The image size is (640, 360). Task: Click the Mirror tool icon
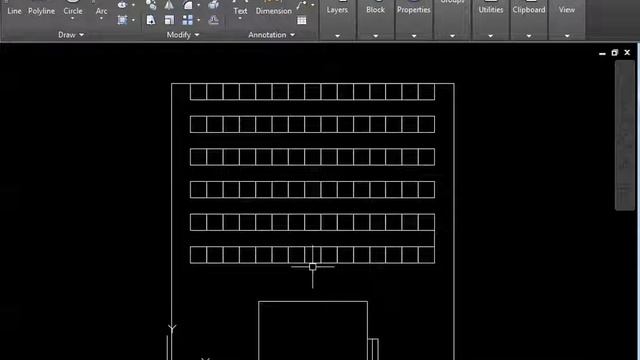169,5
